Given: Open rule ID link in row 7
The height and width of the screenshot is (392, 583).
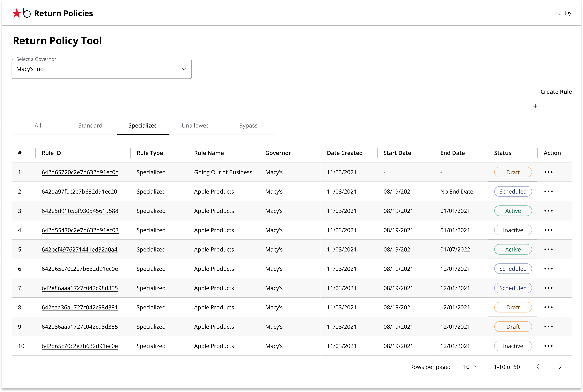Looking at the screenshot, I should click(x=80, y=288).
